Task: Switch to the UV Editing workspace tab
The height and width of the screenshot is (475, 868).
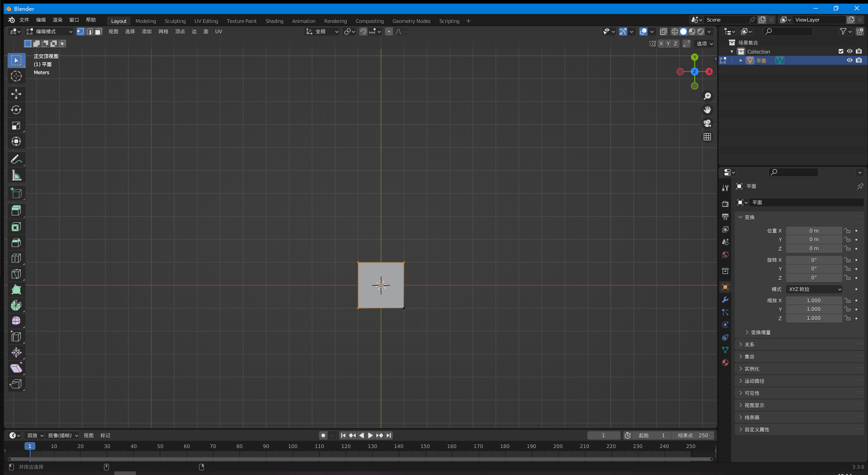Action: click(x=206, y=21)
